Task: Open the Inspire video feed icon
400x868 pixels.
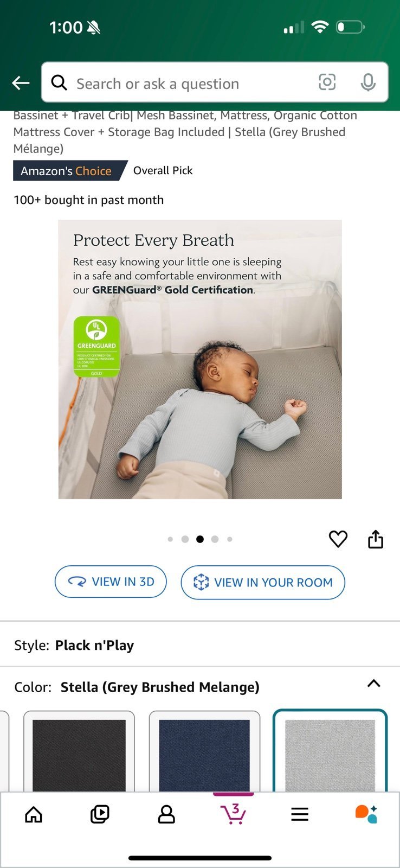Action: pos(100,814)
